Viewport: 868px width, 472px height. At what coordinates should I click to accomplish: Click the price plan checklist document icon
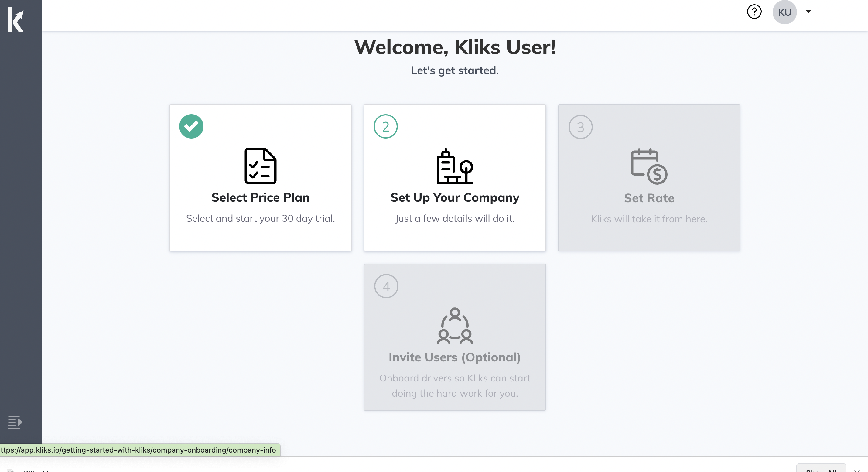pos(260,166)
